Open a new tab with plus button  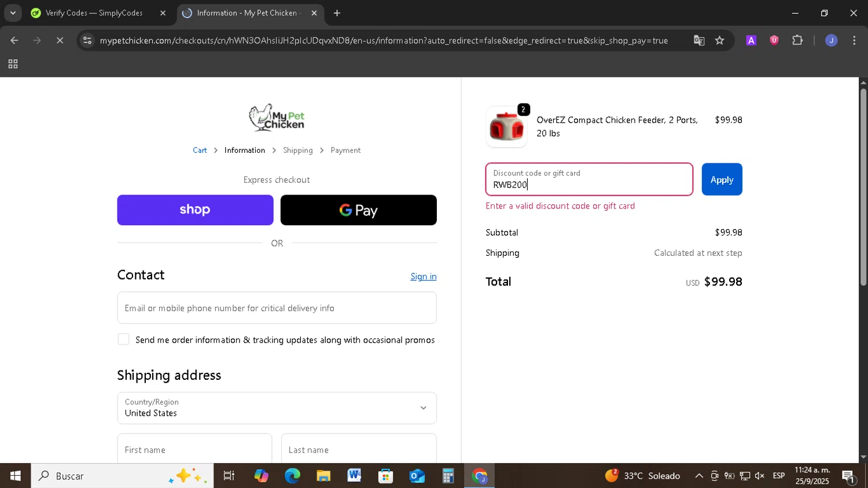(337, 13)
